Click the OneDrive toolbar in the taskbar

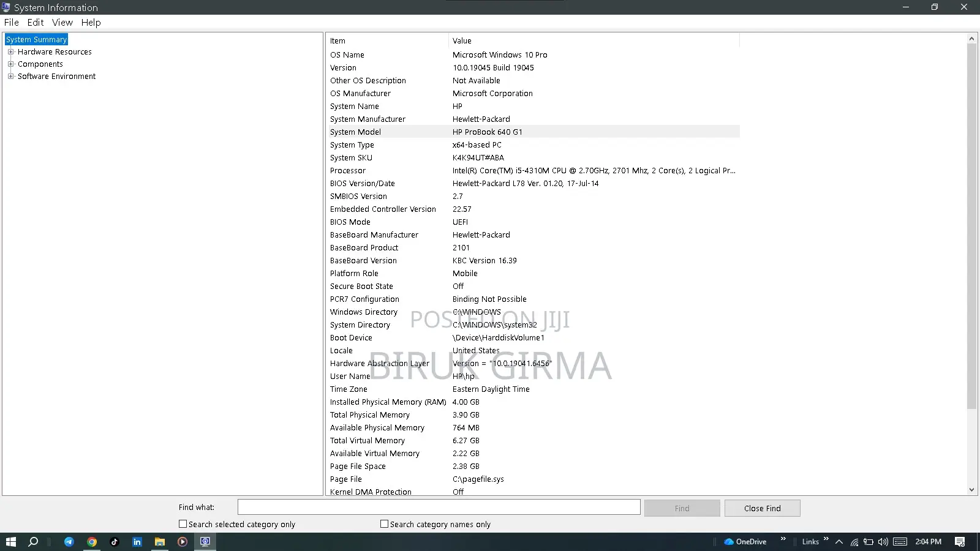[x=745, y=542]
